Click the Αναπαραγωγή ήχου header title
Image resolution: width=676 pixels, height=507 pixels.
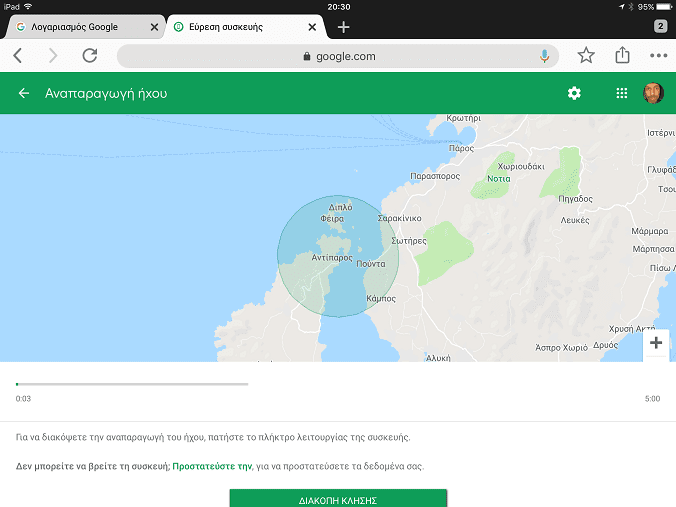tap(106, 94)
